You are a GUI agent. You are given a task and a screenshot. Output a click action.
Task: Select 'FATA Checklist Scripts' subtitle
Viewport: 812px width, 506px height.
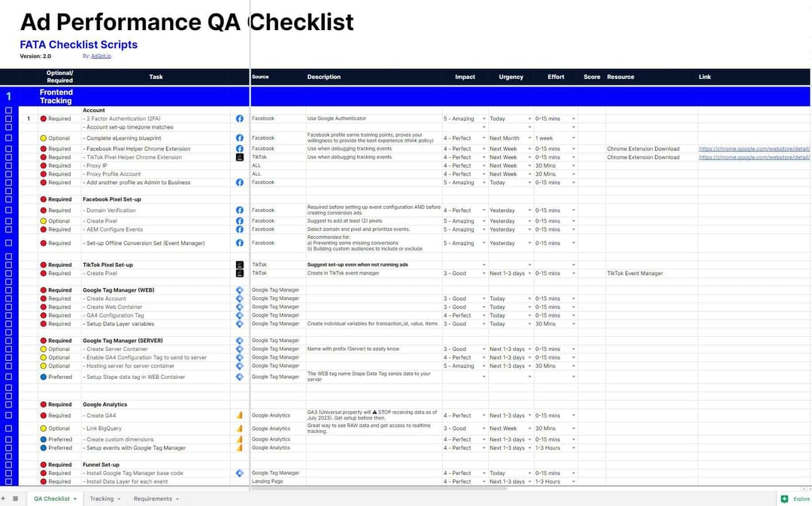[x=79, y=44]
